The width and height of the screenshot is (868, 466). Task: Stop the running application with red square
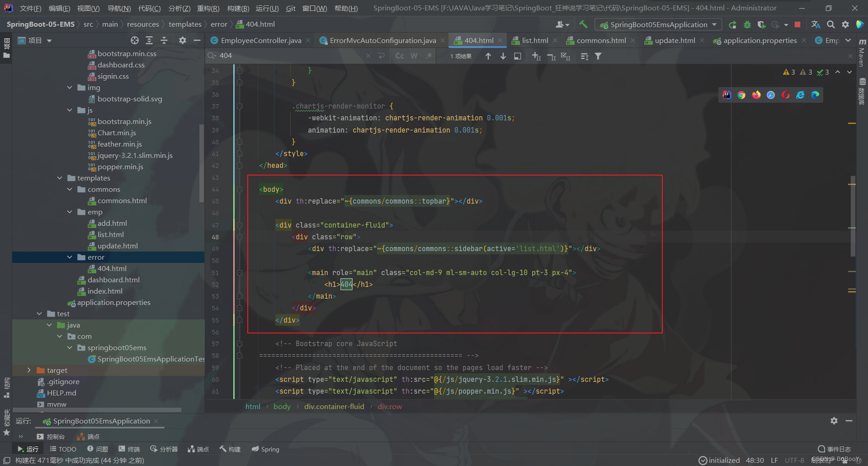[x=797, y=24]
